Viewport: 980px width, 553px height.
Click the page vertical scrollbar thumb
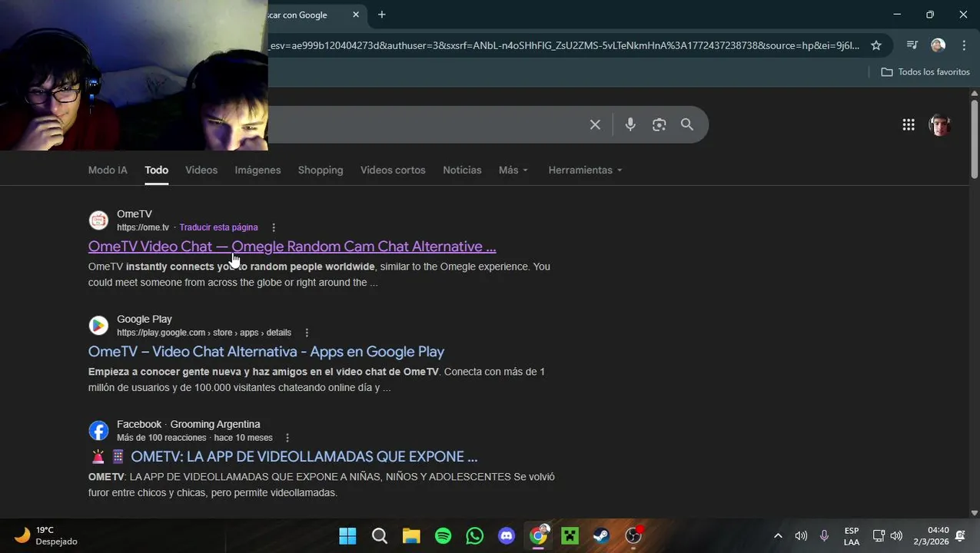tap(974, 138)
